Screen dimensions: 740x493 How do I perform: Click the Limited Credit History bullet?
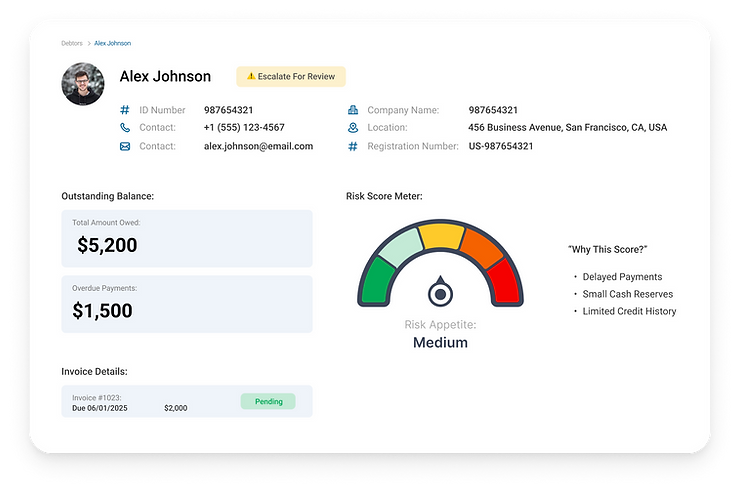[629, 311]
